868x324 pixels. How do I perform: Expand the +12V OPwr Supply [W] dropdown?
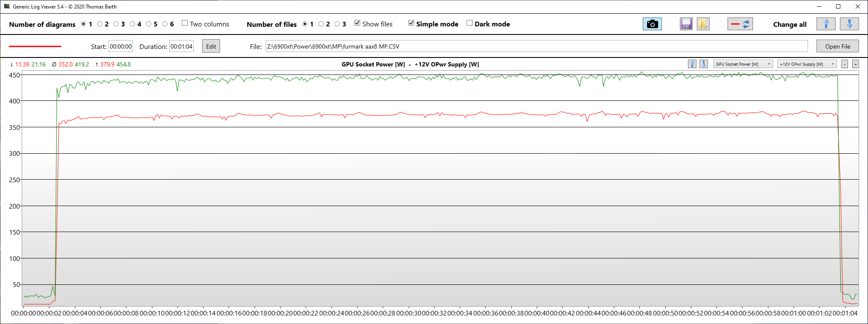(807, 64)
